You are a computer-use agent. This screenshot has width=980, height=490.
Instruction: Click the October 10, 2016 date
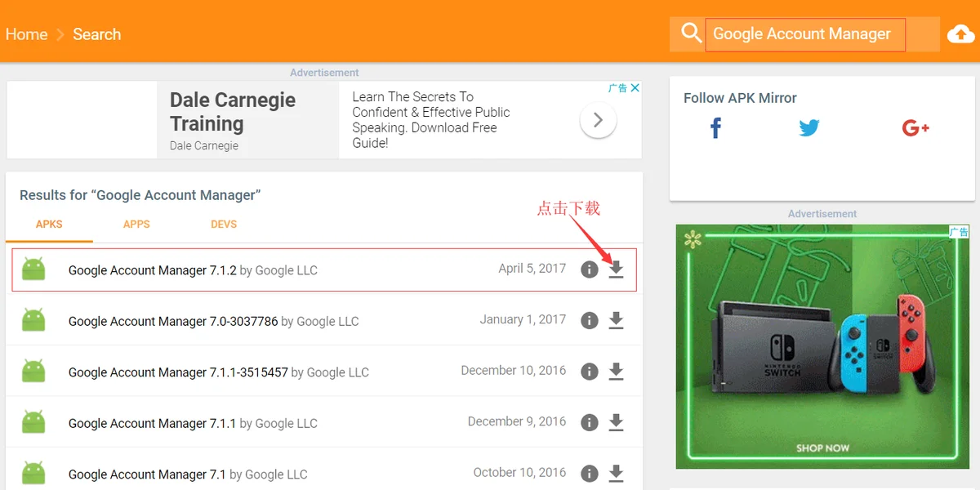coord(519,472)
